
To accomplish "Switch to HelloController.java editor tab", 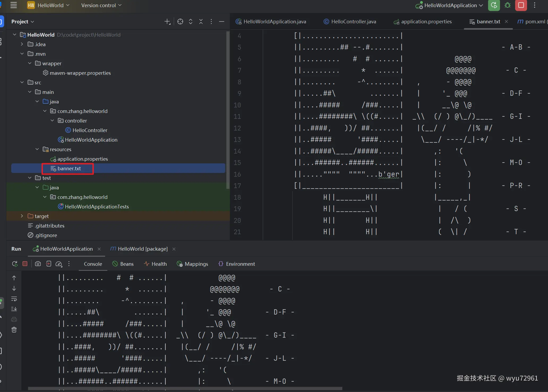I will [x=350, y=21].
